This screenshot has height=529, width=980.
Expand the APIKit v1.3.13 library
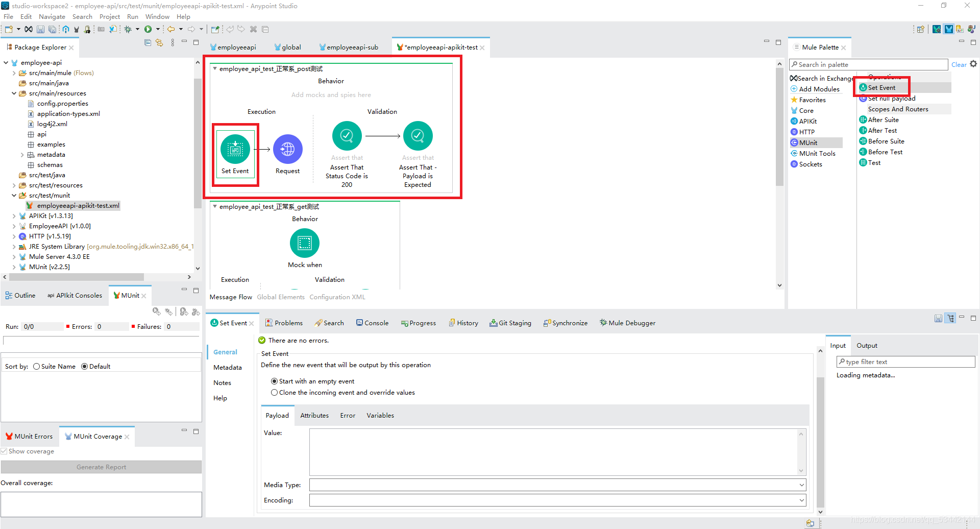14,215
